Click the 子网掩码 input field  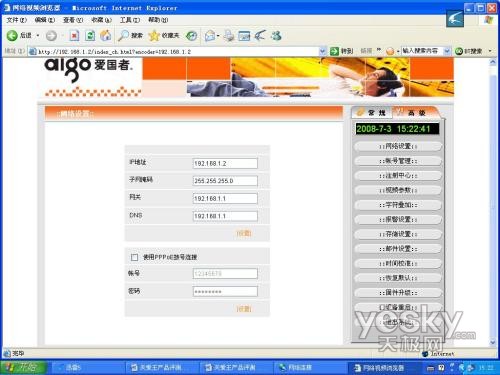point(225,181)
